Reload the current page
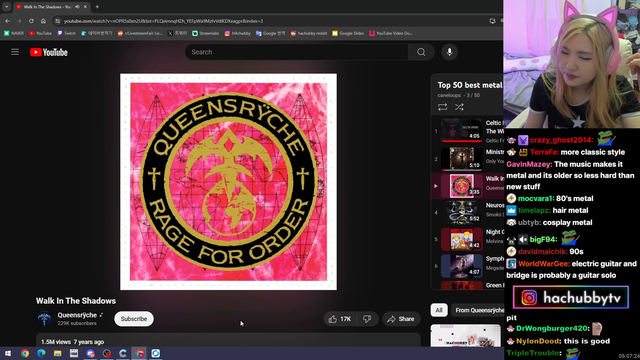The height and width of the screenshot is (360, 640). (x=31, y=21)
